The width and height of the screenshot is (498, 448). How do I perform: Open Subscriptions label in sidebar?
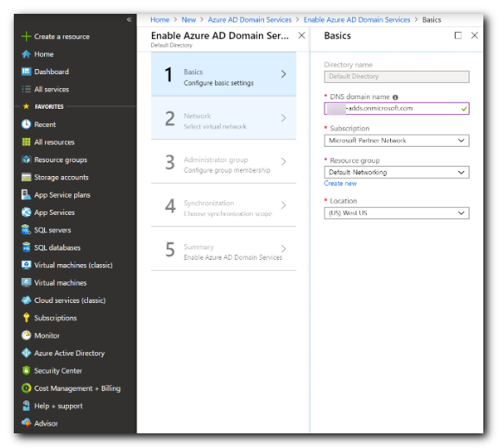click(x=55, y=318)
